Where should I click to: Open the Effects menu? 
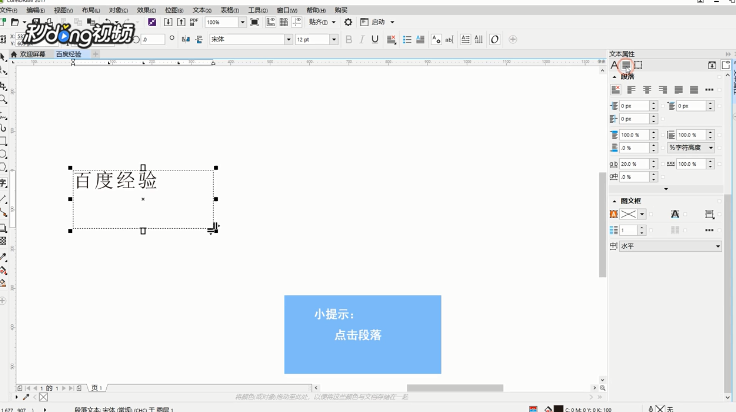coord(146,10)
